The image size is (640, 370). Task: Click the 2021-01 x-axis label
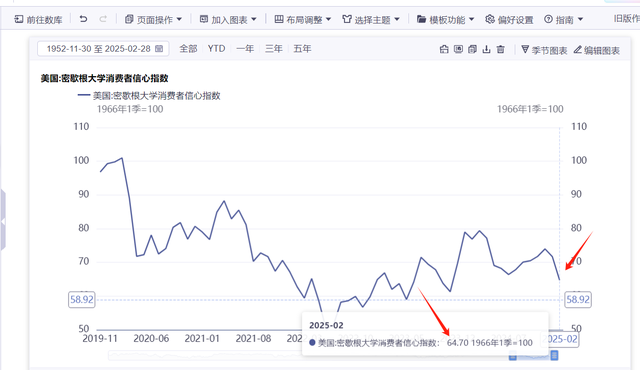tap(202, 338)
